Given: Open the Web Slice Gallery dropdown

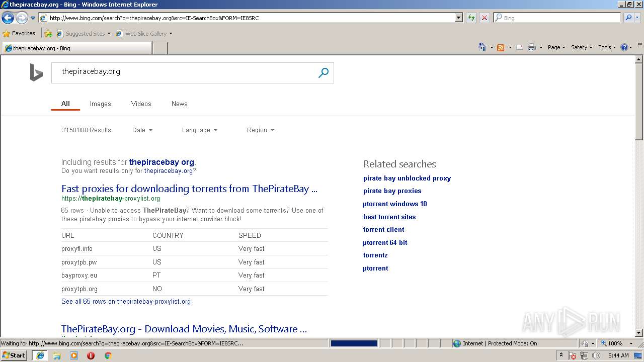Looking at the screenshot, I should 144,34.
